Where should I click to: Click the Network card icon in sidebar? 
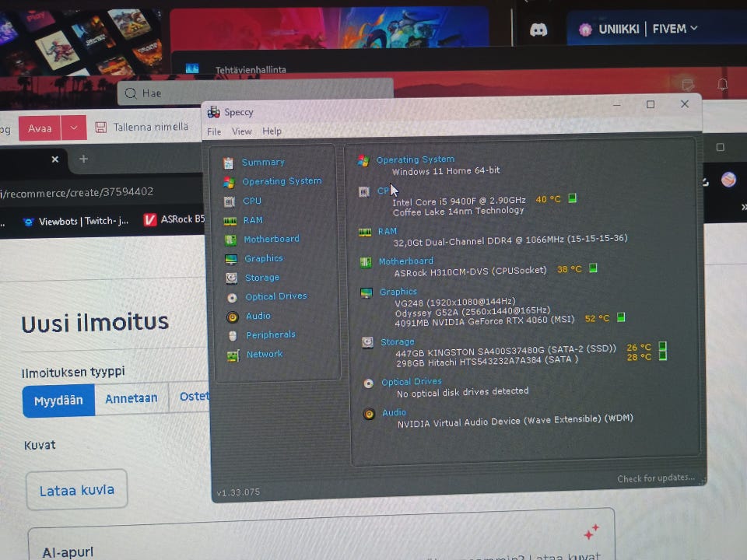click(233, 355)
